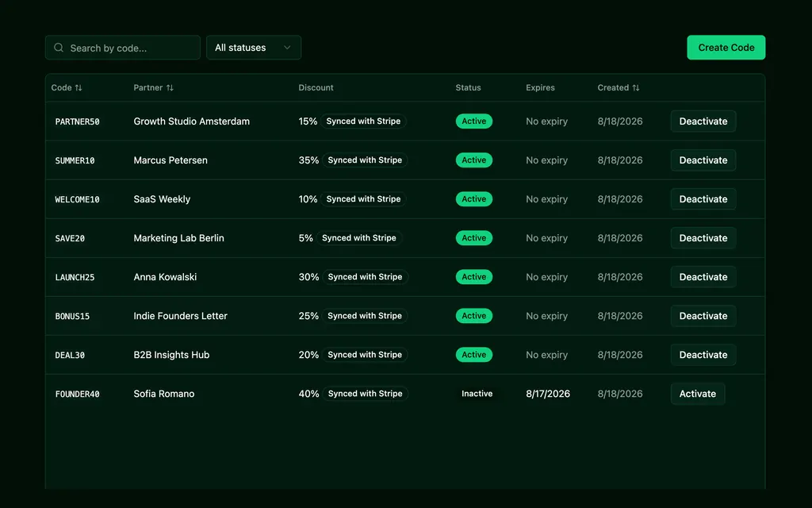Viewport: 812px width, 508px height.
Task: Activate the FOUNDER40 code
Action: [x=698, y=394]
